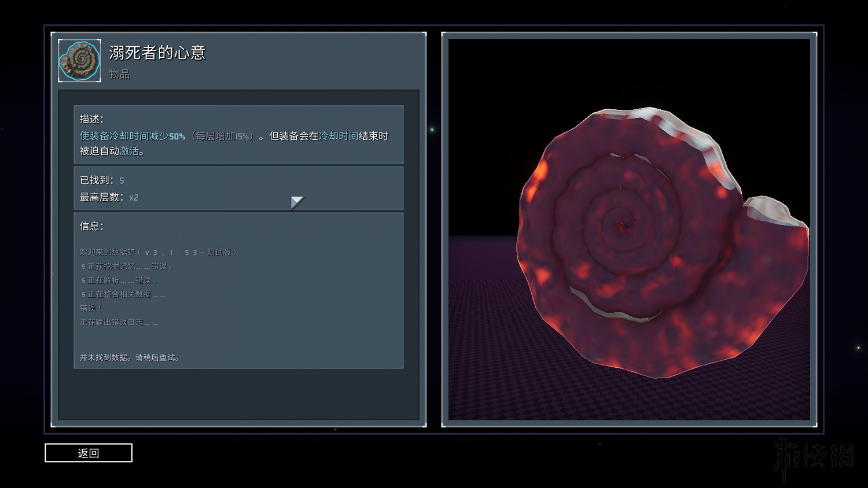Click the 信息 section heading

click(x=91, y=226)
